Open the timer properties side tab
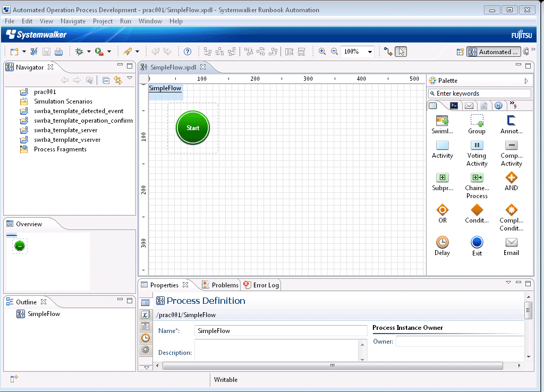This screenshot has width=544, height=392. coord(146,338)
